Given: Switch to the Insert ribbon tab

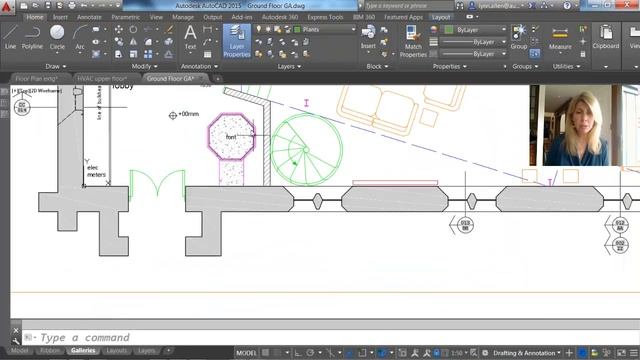Looking at the screenshot, I should (x=60, y=17).
